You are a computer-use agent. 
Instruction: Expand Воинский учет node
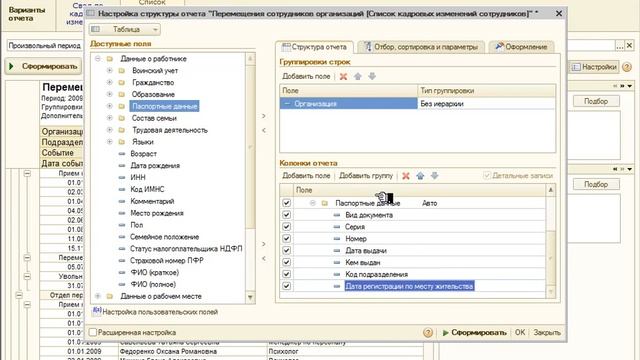(109, 71)
